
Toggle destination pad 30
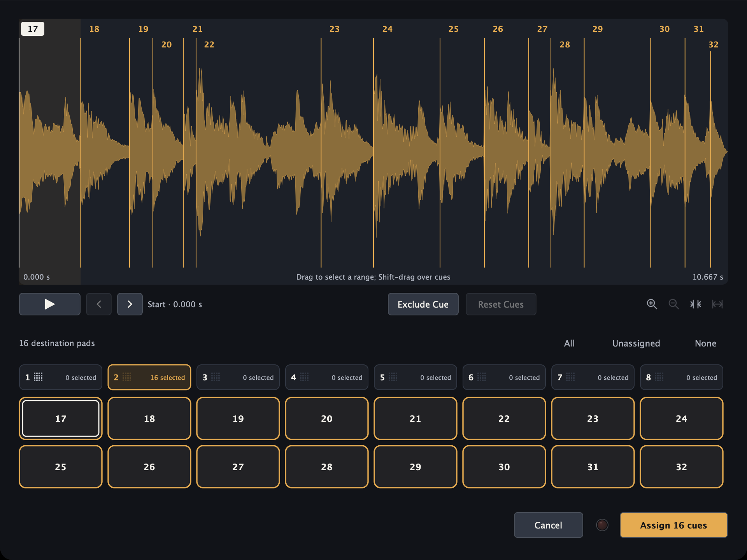[x=504, y=467]
